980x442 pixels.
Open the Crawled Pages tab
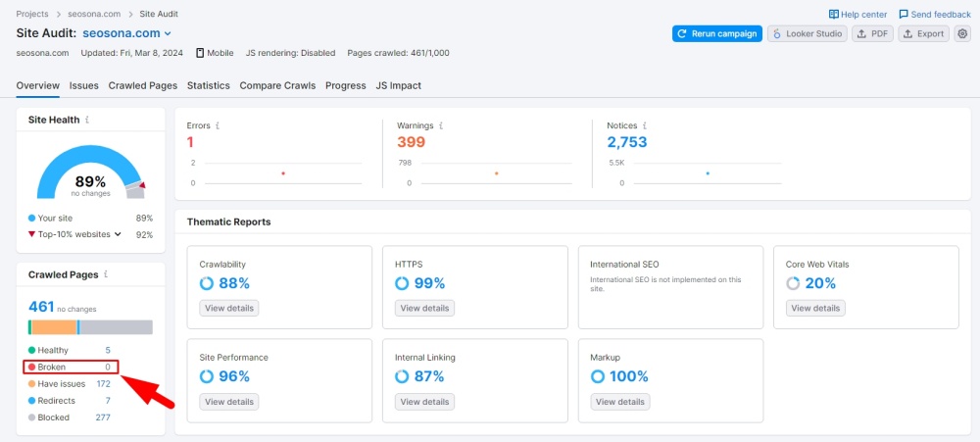[x=143, y=85]
